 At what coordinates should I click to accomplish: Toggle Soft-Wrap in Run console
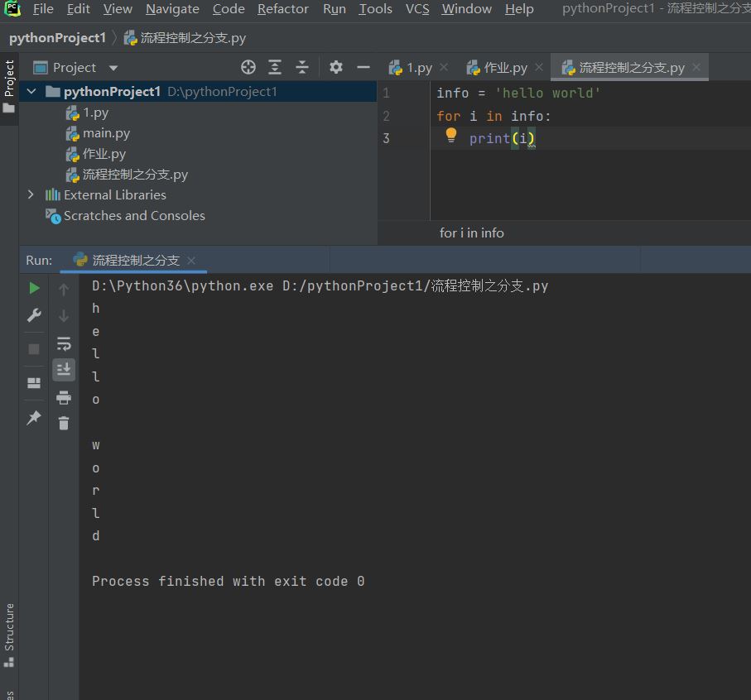pyautogui.click(x=64, y=343)
